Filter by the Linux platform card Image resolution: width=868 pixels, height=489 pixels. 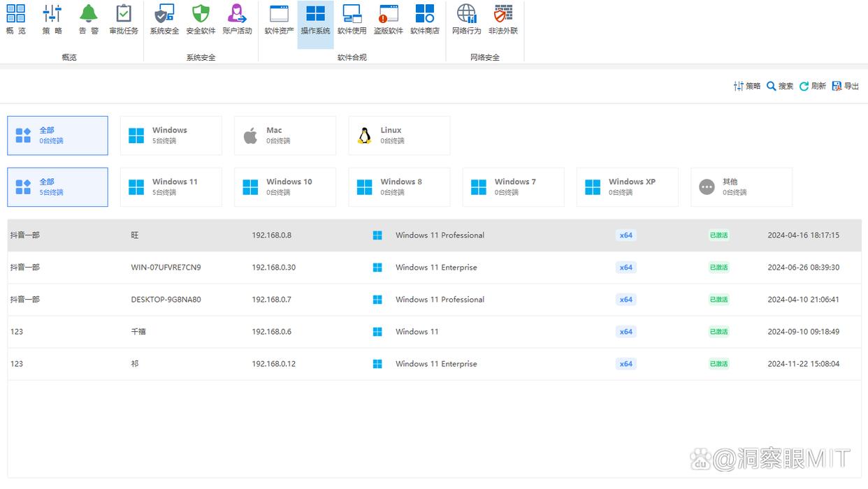coord(399,136)
